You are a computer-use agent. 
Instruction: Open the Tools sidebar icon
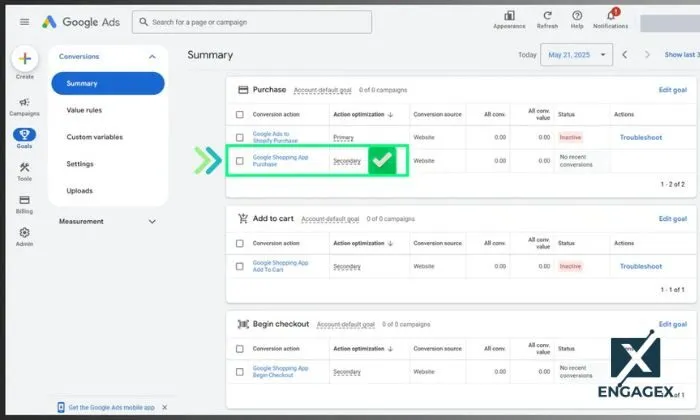pos(24,171)
